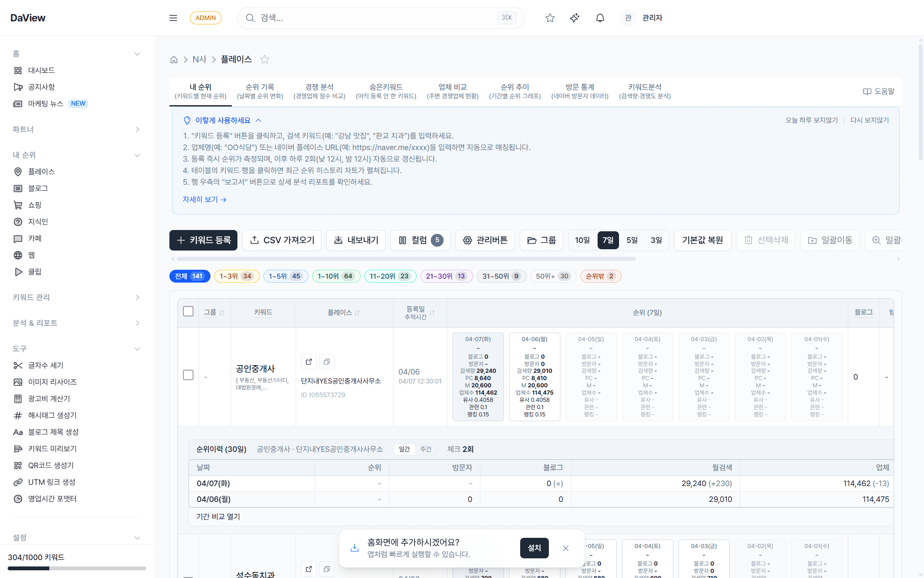
Task: Switch to the 경쟁 분석 tab
Action: point(319,91)
